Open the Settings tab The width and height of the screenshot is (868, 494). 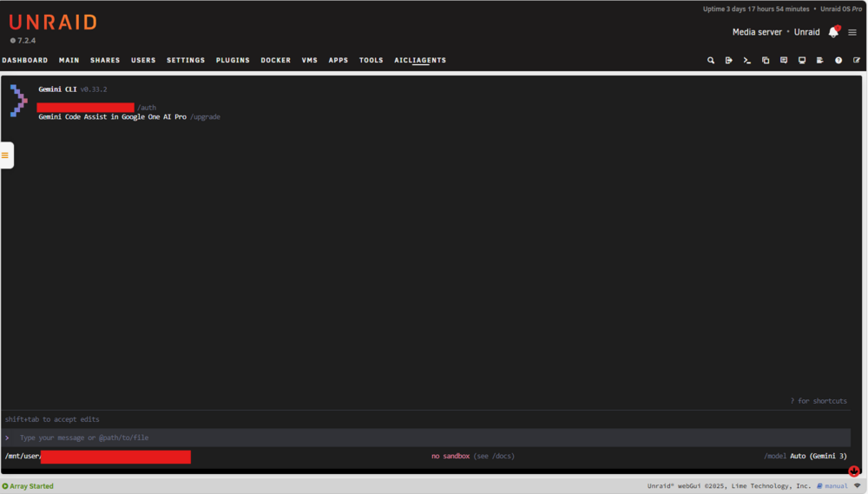click(186, 61)
